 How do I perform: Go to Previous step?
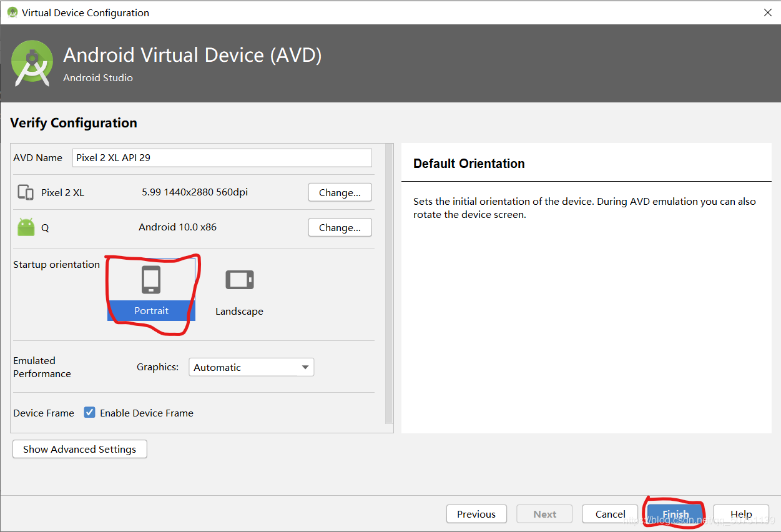point(476,514)
